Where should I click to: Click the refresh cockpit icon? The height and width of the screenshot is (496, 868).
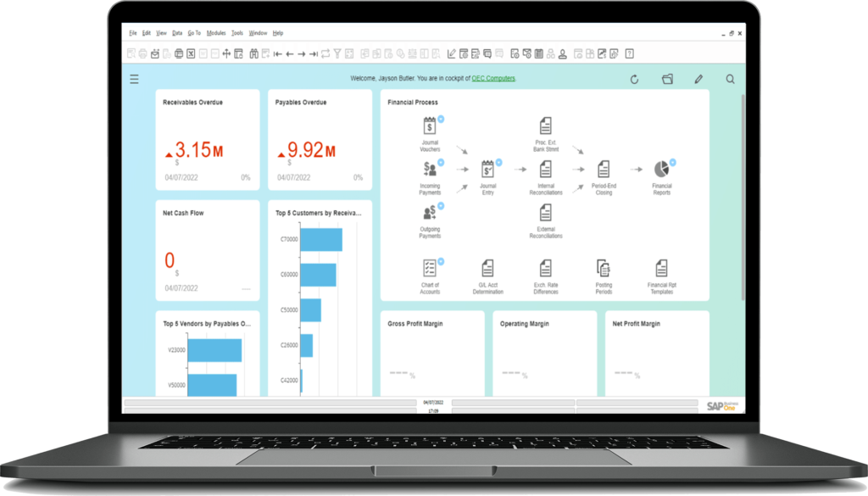coord(634,79)
